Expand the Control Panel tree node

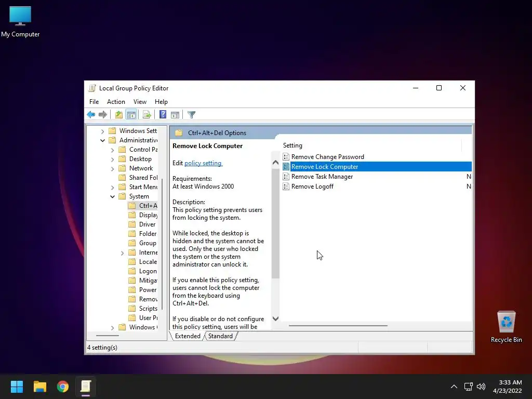pos(113,150)
